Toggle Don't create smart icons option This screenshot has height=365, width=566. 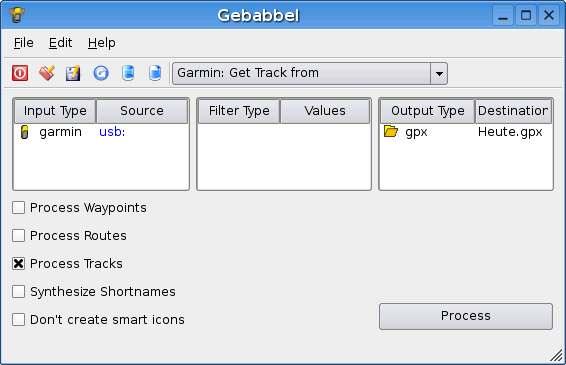pyautogui.click(x=18, y=320)
